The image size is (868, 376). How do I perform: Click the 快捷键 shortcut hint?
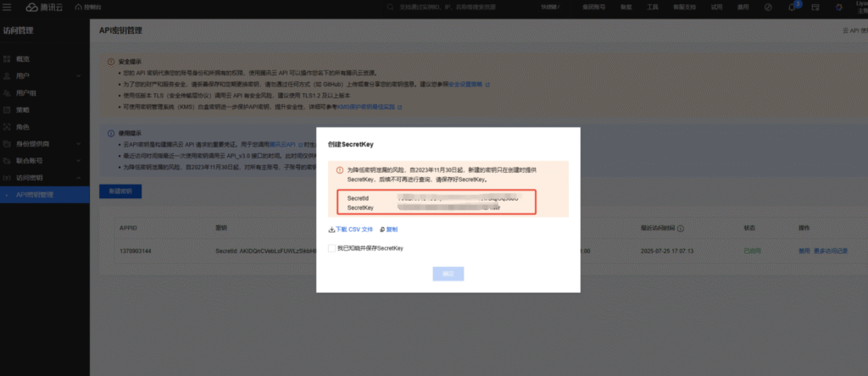(x=549, y=7)
